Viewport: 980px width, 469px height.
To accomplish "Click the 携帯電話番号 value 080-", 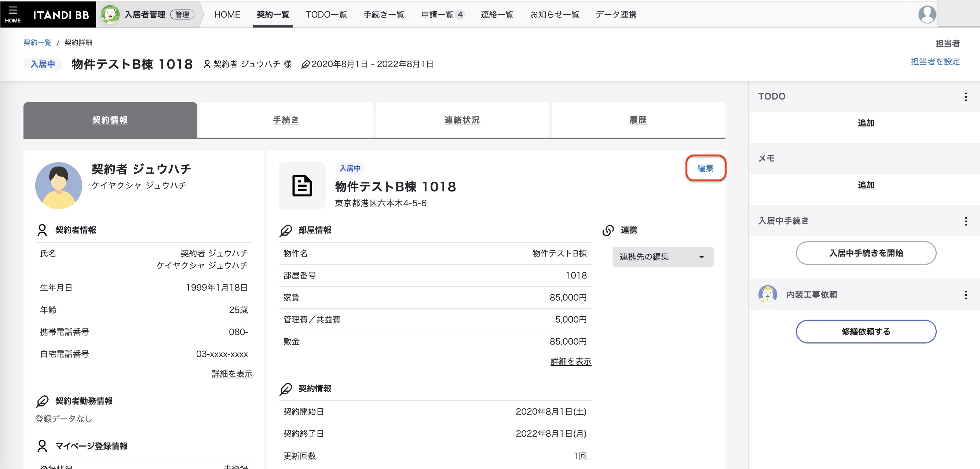I will [x=238, y=332].
